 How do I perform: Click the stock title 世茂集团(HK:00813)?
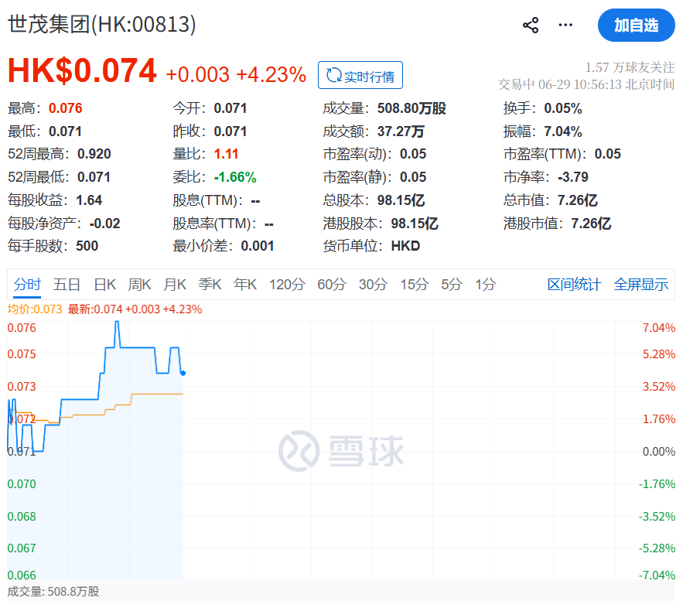pyautogui.click(x=102, y=24)
